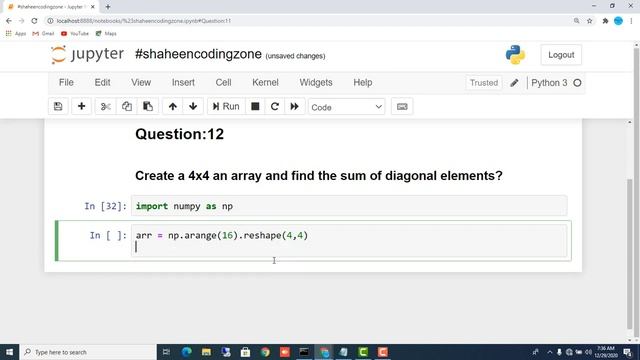
Task: Open the Cell menu
Action: click(x=223, y=82)
